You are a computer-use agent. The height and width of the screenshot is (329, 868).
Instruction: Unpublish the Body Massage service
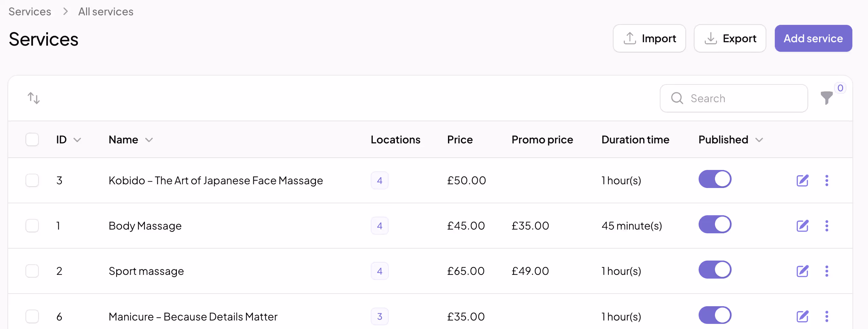pyautogui.click(x=715, y=224)
